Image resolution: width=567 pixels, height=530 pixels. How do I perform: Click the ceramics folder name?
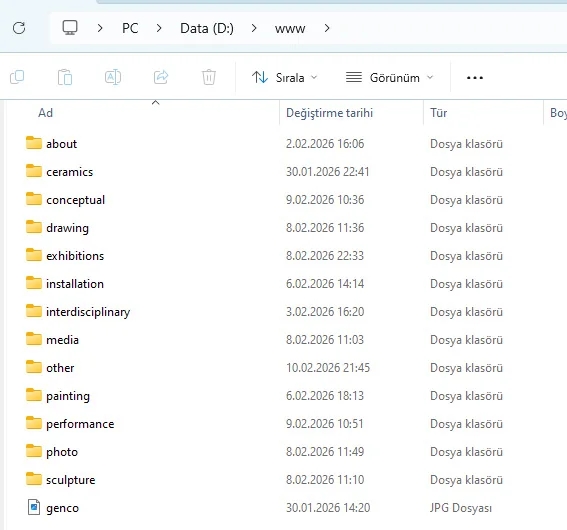coord(69,172)
